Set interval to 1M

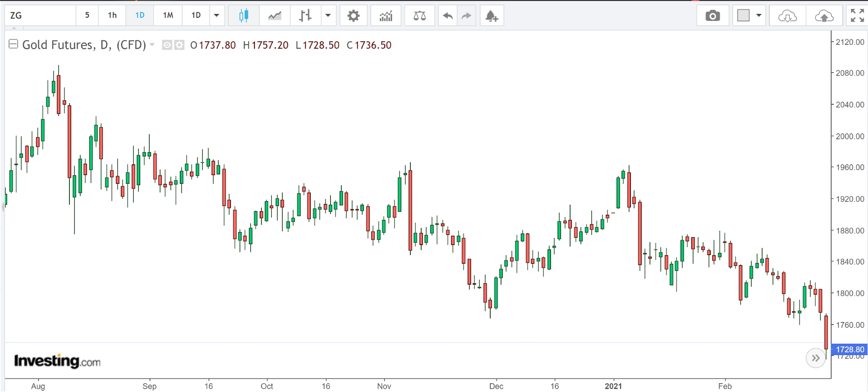tap(168, 15)
